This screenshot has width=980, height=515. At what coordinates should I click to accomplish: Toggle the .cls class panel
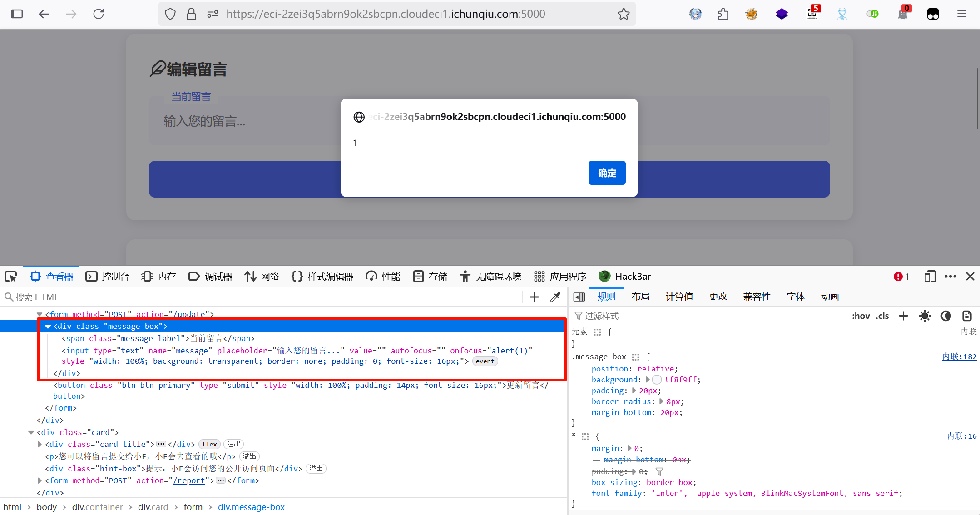pos(882,316)
